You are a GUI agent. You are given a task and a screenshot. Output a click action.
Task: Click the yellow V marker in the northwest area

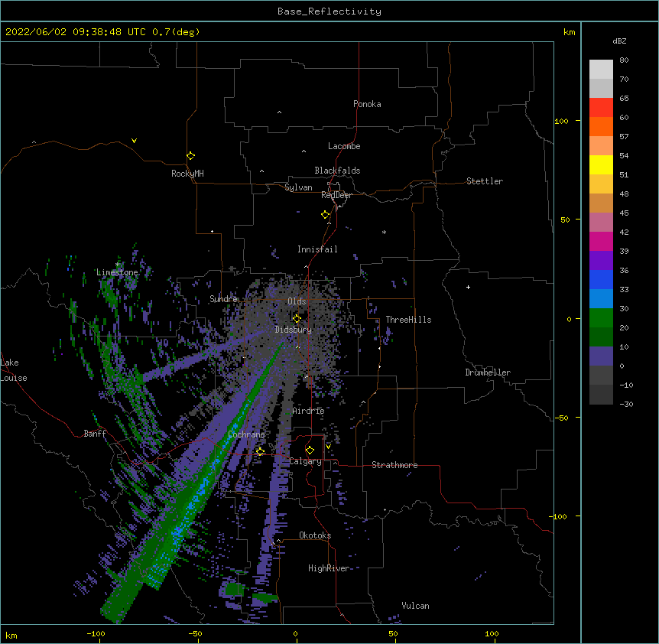(134, 141)
